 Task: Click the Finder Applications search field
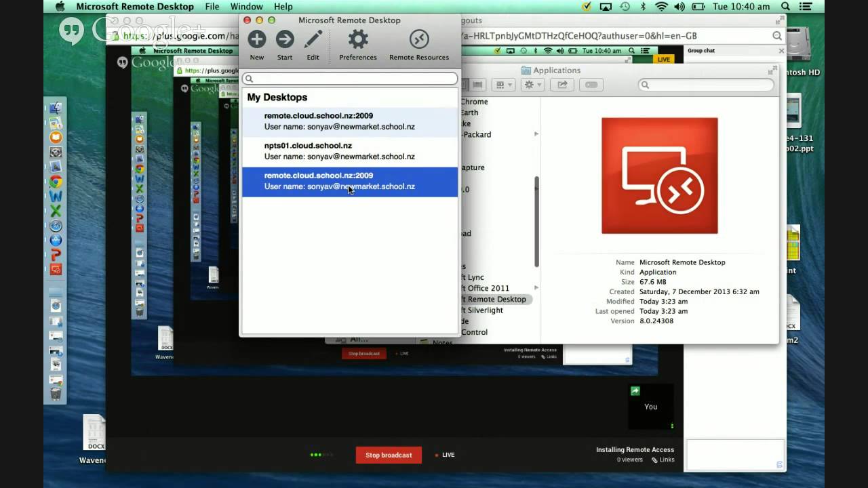point(706,85)
